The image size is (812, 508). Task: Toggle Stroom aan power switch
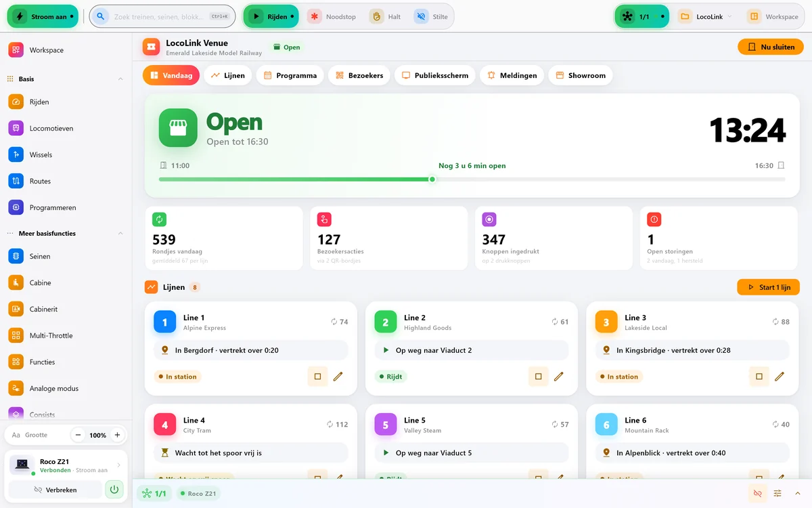tap(43, 16)
